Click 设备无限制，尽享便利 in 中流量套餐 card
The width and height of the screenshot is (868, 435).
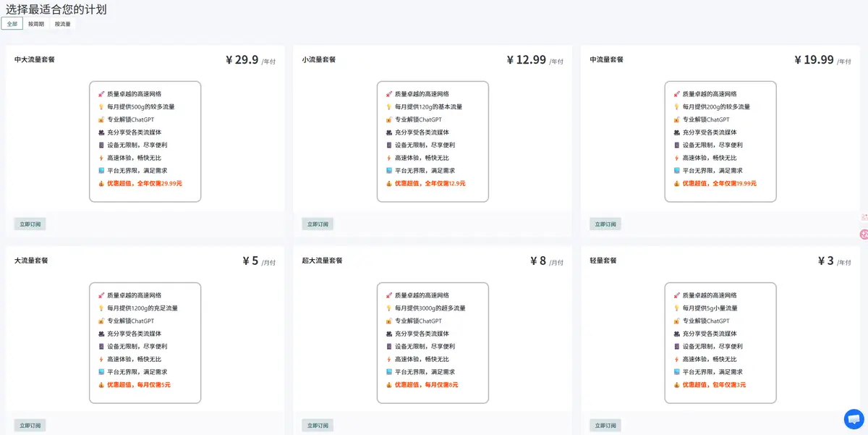713,145
